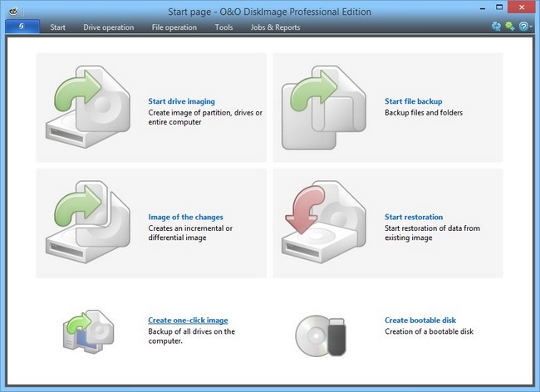The image size is (540, 392).
Task: Close the DiskImage window
Action: 522,7
